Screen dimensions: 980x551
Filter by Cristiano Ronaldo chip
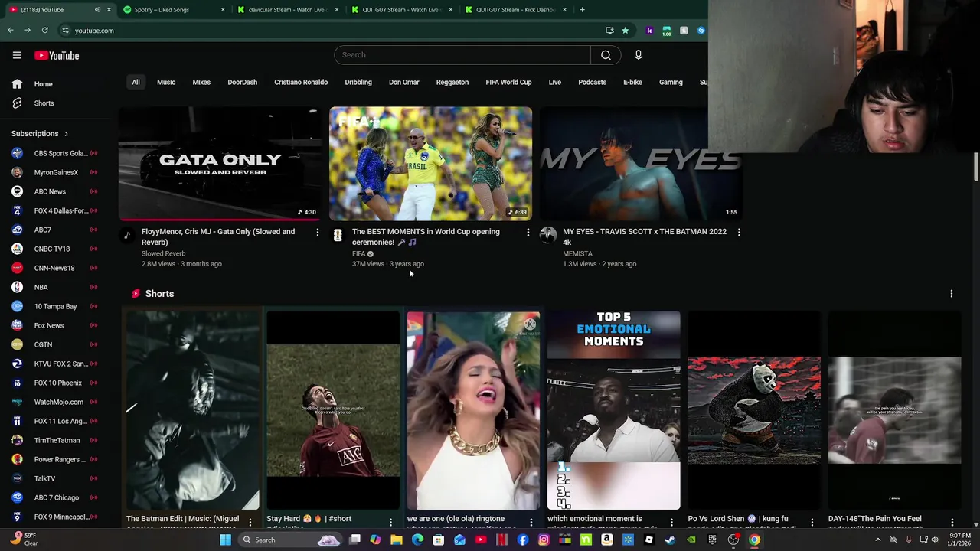301,82
